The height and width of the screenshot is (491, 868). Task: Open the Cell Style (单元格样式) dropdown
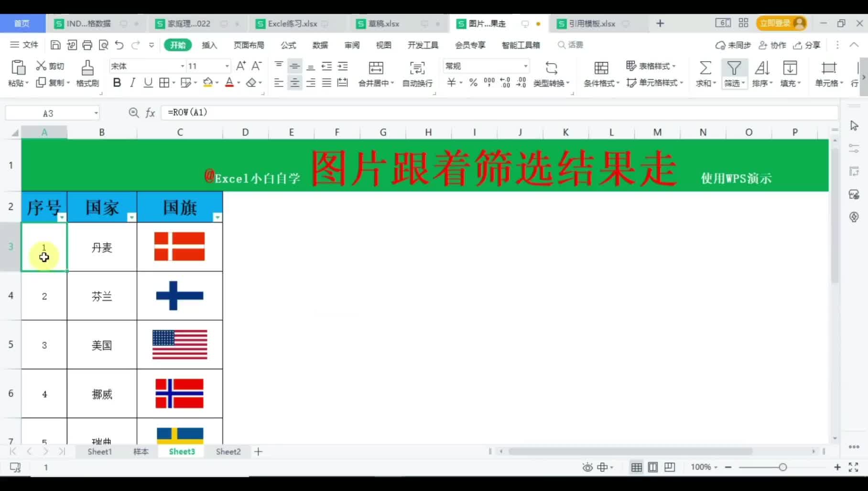coord(654,83)
